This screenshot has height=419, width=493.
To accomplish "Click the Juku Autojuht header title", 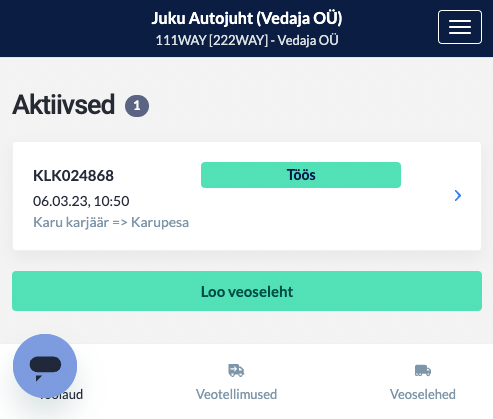I will (x=247, y=18).
